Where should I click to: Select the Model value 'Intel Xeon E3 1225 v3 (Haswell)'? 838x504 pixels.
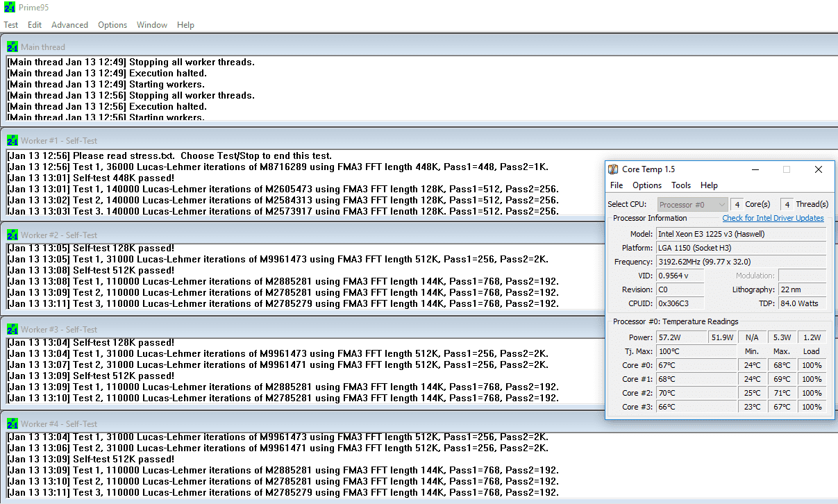(741, 234)
